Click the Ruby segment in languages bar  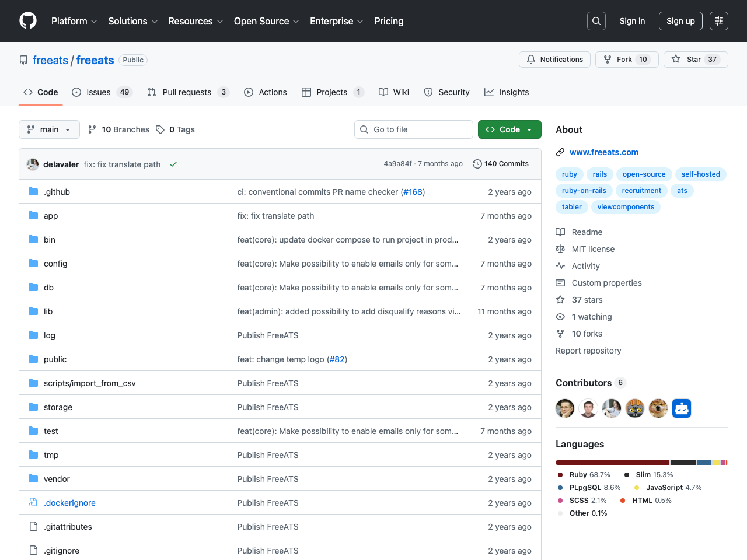(612, 463)
